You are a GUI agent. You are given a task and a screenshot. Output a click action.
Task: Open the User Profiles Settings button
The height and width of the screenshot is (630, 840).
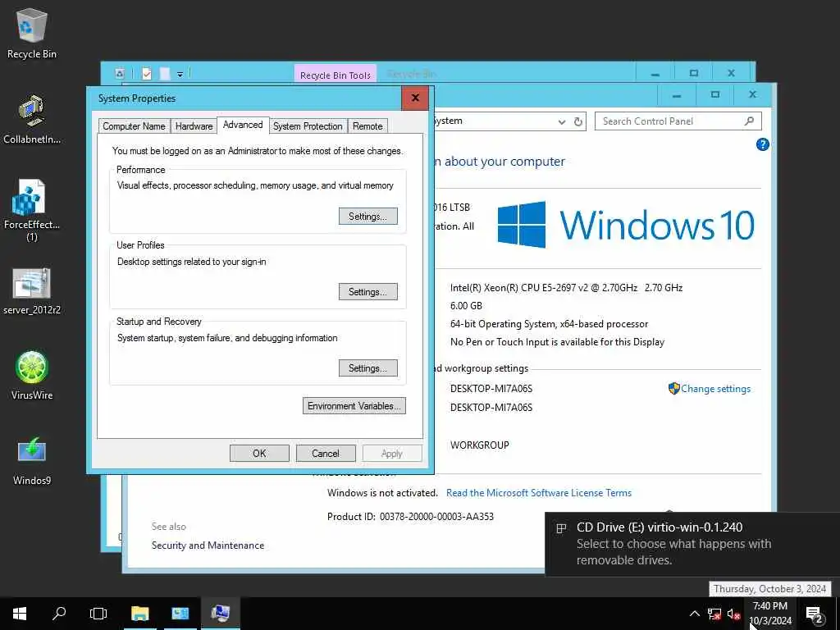(368, 292)
